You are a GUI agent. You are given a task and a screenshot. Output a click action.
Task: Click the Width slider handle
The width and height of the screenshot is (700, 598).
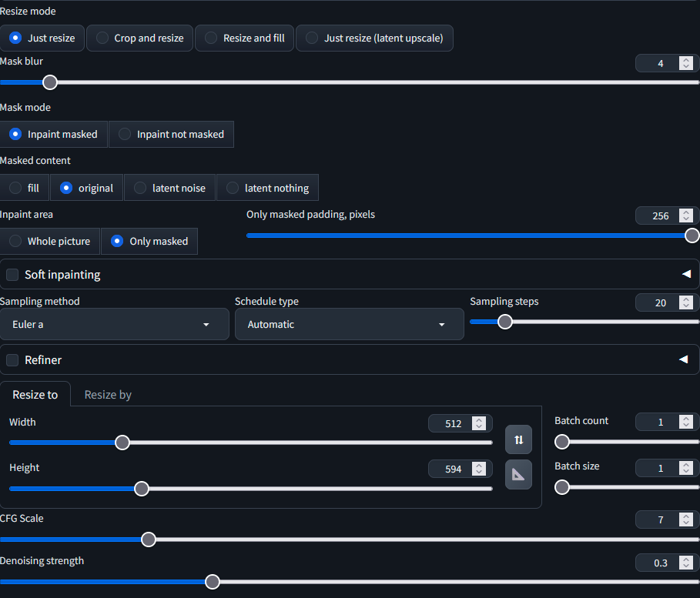pos(122,443)
